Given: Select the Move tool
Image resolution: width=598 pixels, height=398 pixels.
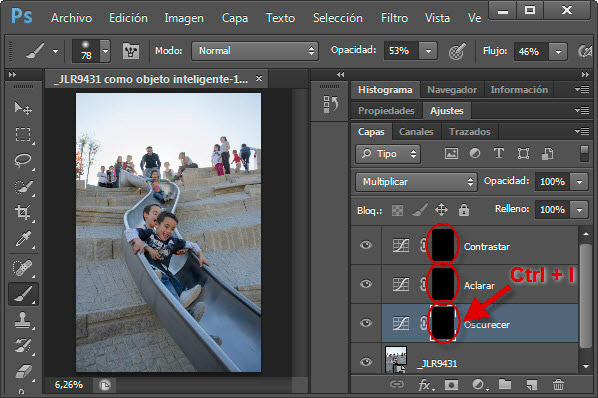Looking at the screenshot, I should (23, 109).
